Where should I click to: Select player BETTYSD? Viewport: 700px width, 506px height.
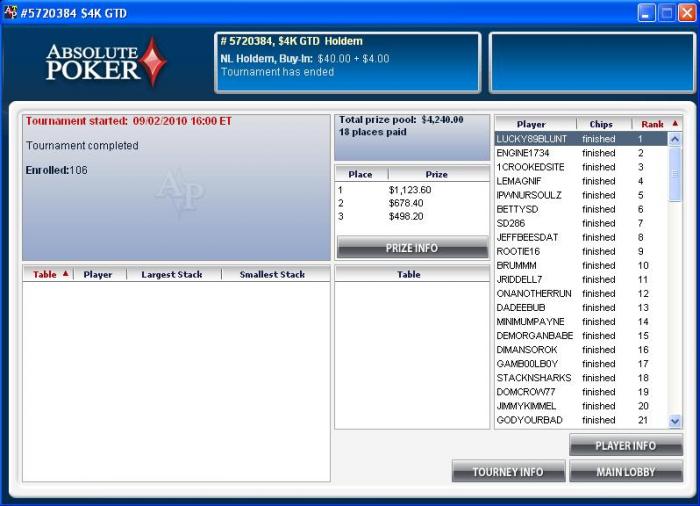tap(581, 209)
